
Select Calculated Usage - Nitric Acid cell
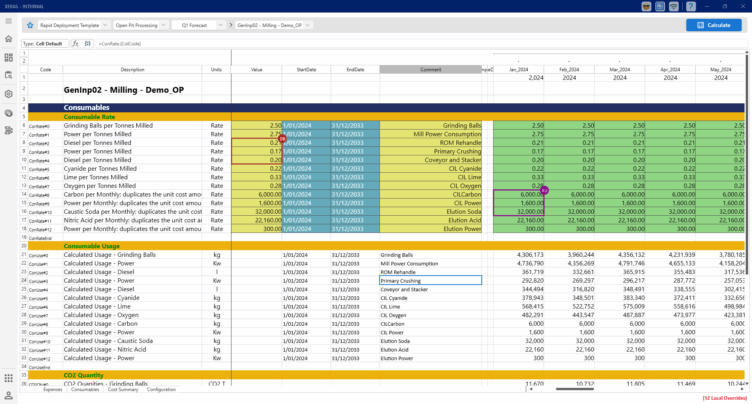(x=132, y=349)
